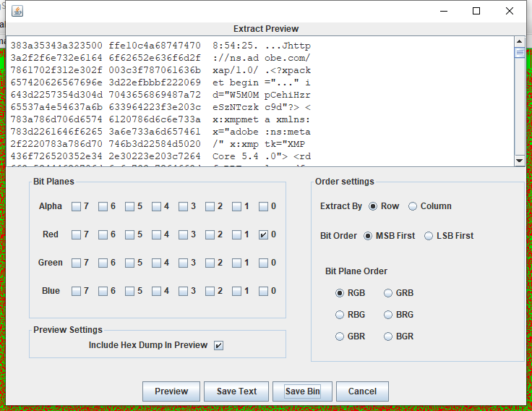Click Save Bin button
This screenshot has width=532, height=411.
pyautogui.click(x=302, y=391)
